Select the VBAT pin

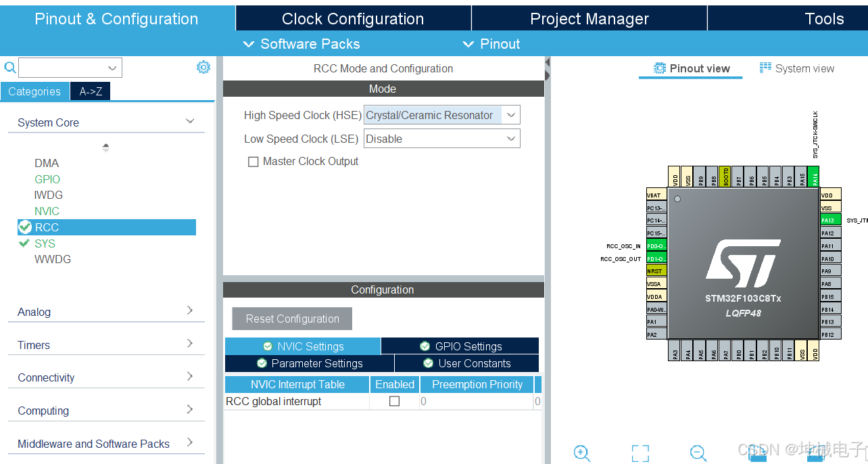656,195
